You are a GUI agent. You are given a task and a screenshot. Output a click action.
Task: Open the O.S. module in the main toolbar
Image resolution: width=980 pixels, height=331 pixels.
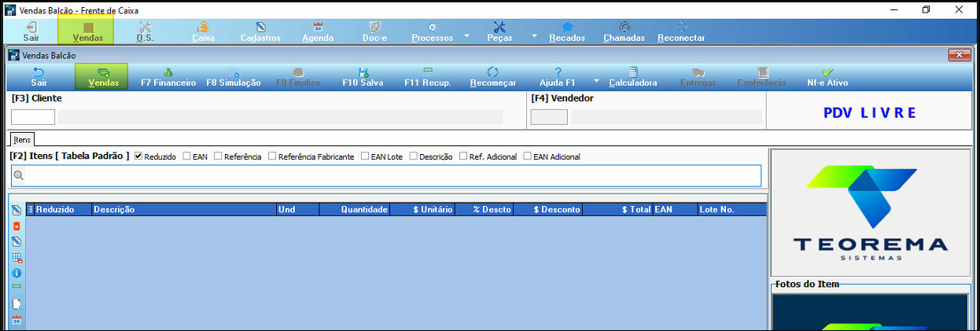[145, 31]
